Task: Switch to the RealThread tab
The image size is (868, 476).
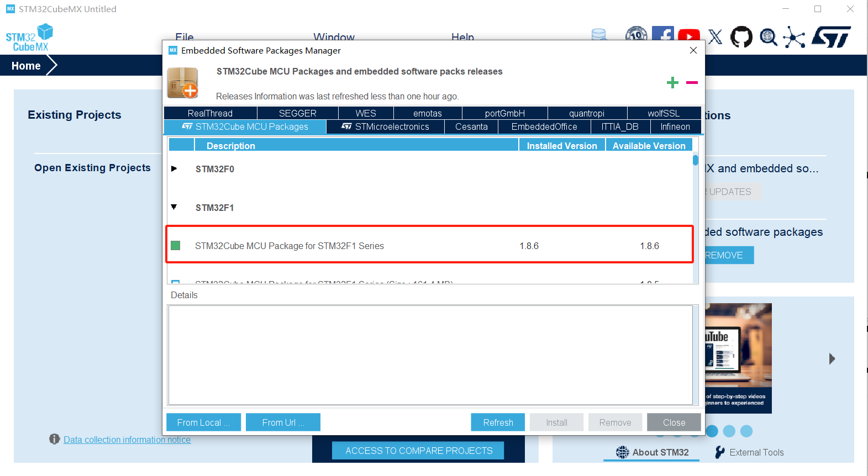Action: coord(210,113)
